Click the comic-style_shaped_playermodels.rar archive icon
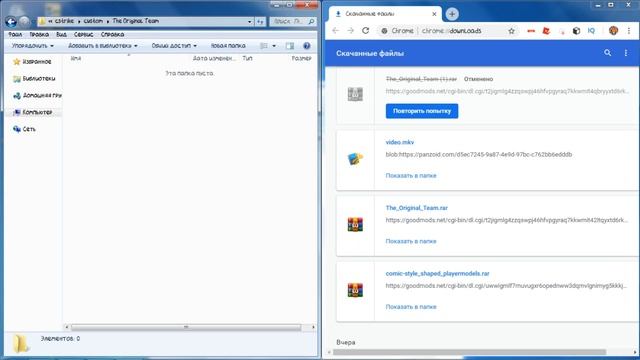The width and height of the screenshot is (640, 360). pyautogui.click(x=355, y=290)
